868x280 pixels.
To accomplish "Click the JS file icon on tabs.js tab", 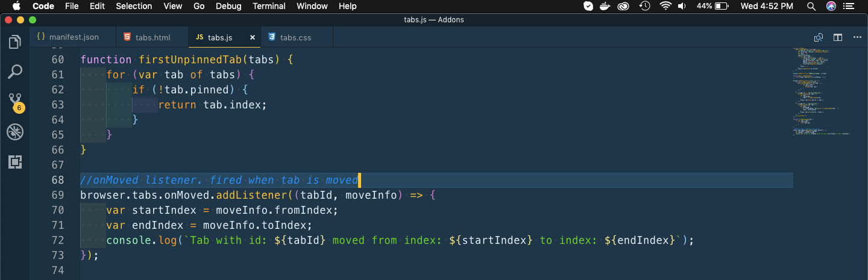I will (x=200, y=37).
